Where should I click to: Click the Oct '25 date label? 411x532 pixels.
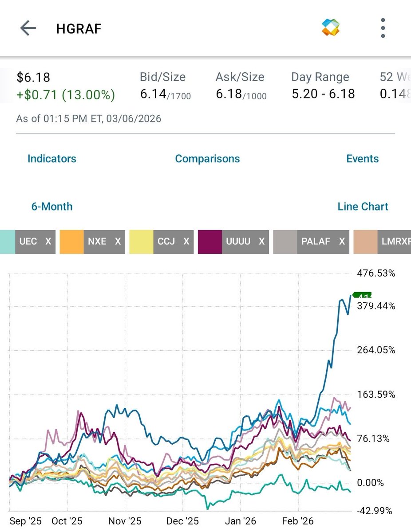(x=67, y=521)
